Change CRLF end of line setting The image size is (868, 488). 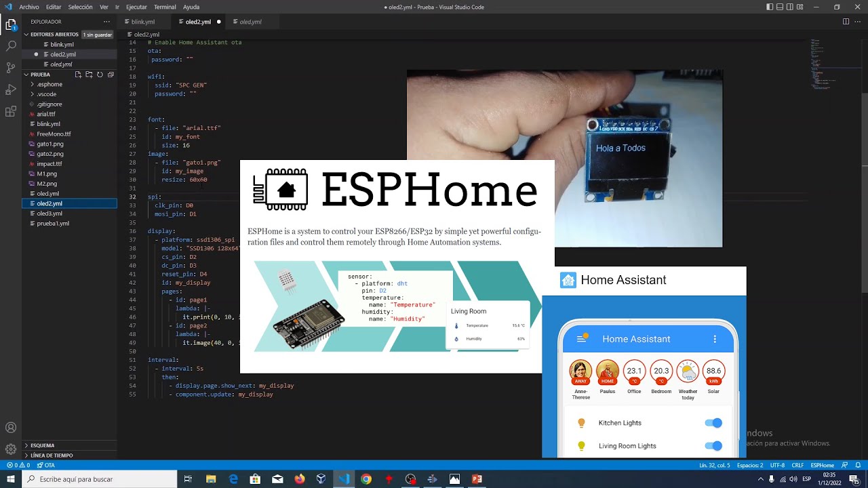click(x=797, y=466)
